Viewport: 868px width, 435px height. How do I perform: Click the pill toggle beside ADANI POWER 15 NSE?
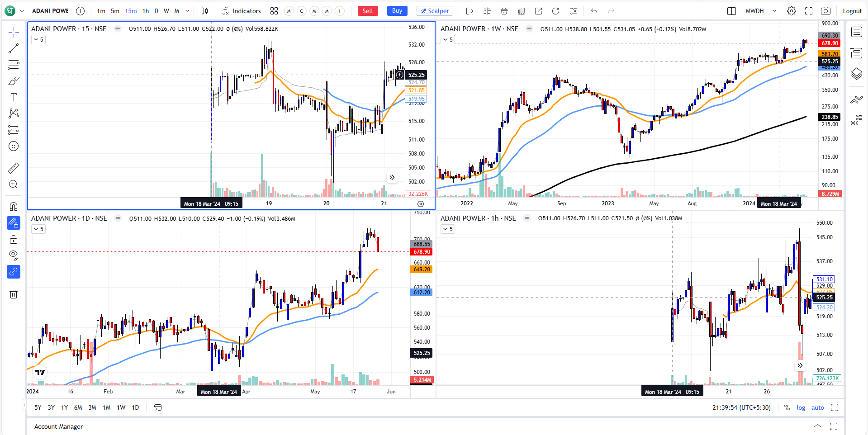118,28
